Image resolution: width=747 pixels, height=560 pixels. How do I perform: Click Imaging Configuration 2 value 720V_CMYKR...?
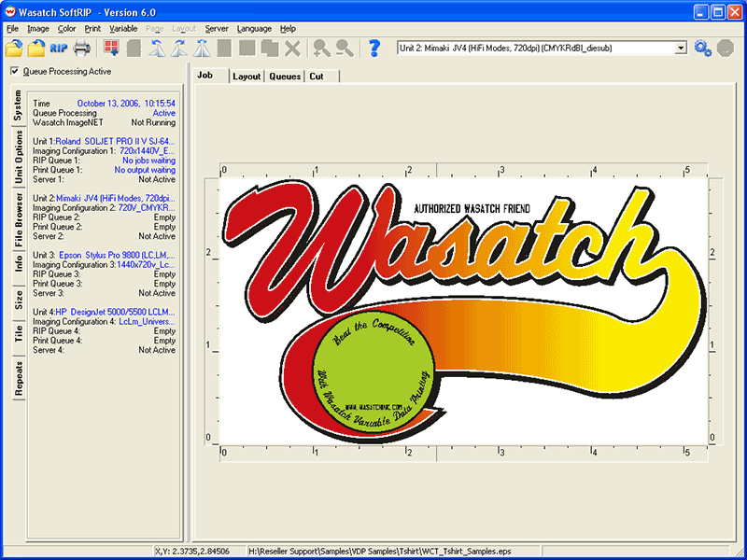147,207
